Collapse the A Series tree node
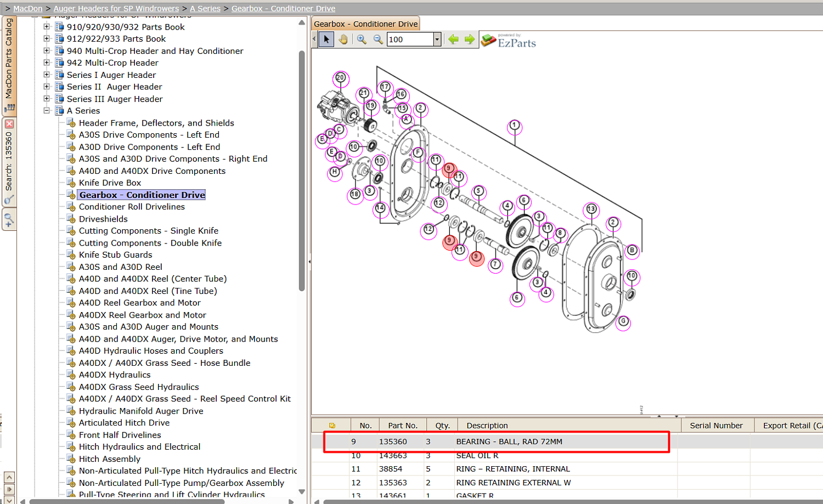 (x=47, y=111)
